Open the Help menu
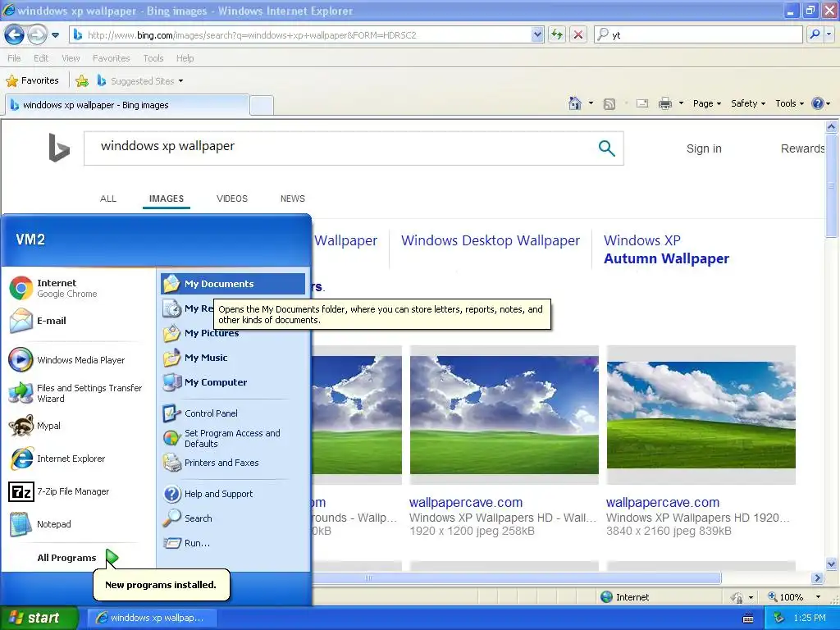Screen dimensions: 840x630 click(x=185, y=58)
